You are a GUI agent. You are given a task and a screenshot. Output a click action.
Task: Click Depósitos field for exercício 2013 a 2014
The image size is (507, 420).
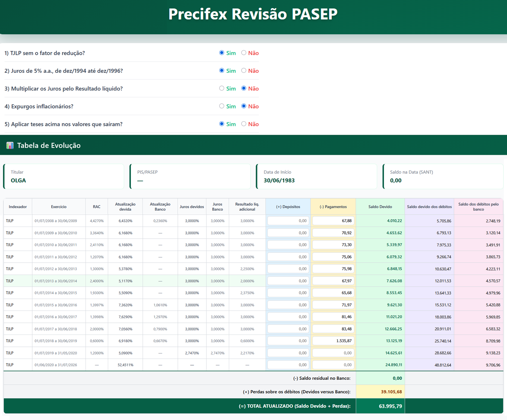288,281
